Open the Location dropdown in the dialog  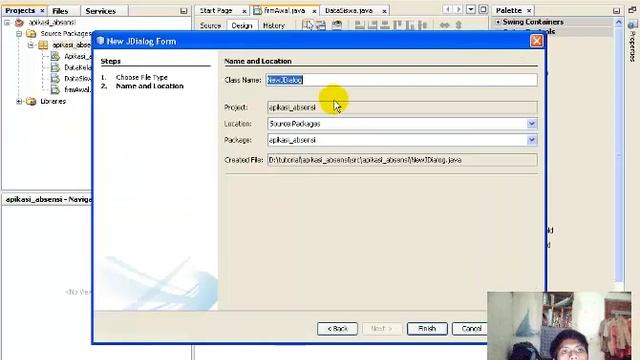click(531, 124)
